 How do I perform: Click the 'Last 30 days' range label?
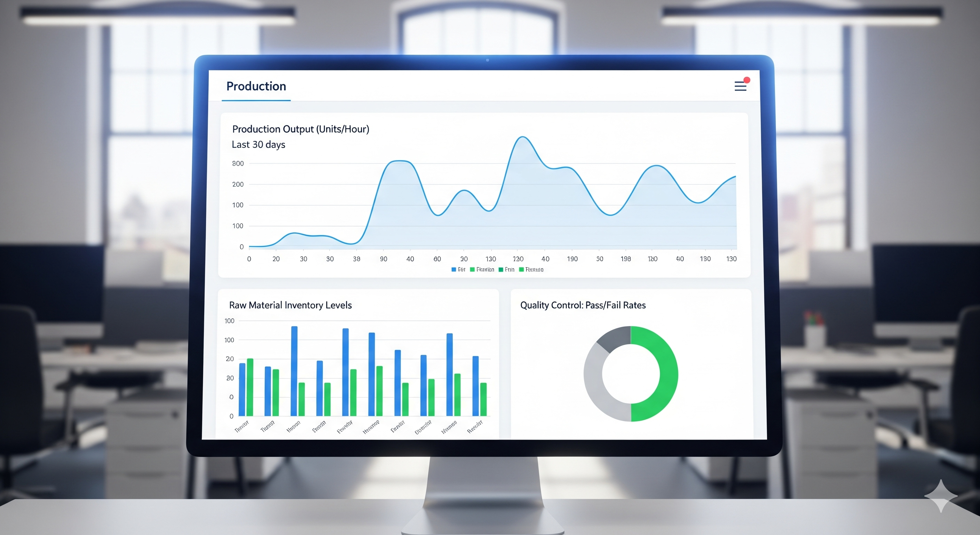pyautogui.click(x=258, y=145)
